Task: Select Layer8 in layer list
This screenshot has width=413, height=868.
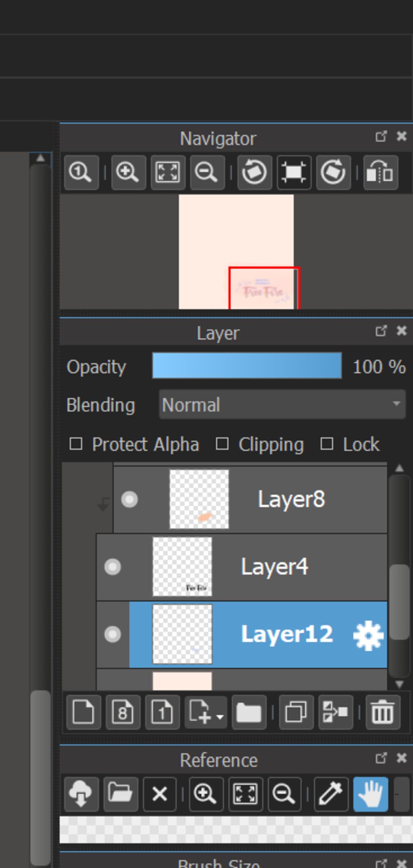Action: click(x=291, y=499)
